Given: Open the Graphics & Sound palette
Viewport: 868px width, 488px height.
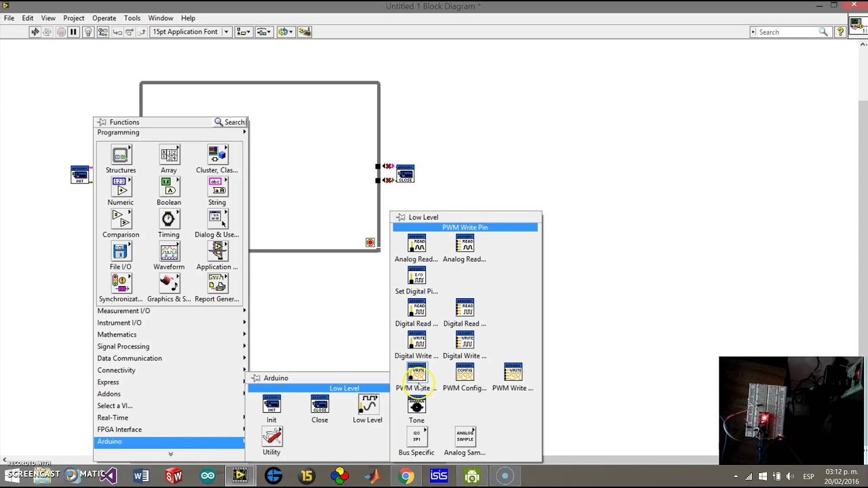Looking at the screenshot, I should pos(169,284).
